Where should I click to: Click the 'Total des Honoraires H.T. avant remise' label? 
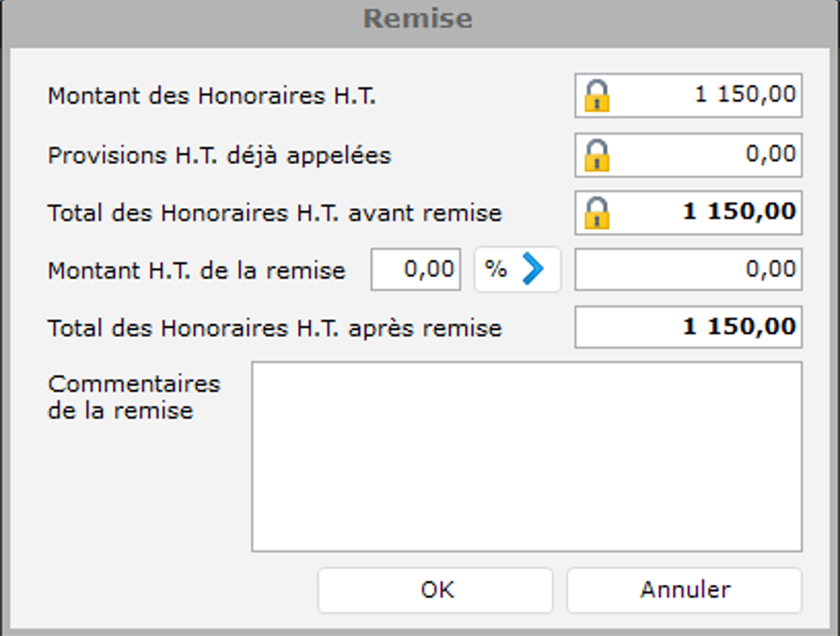click(274, 214)
